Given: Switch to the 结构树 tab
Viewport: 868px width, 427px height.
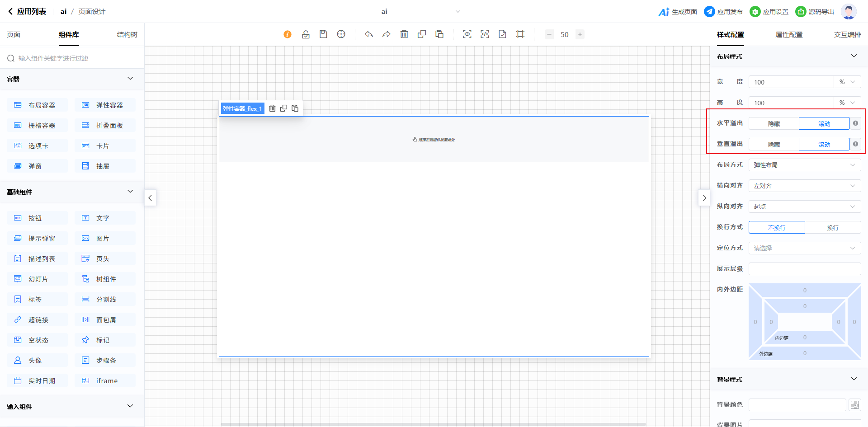Looking at the screenshot, I should [127, 35].
